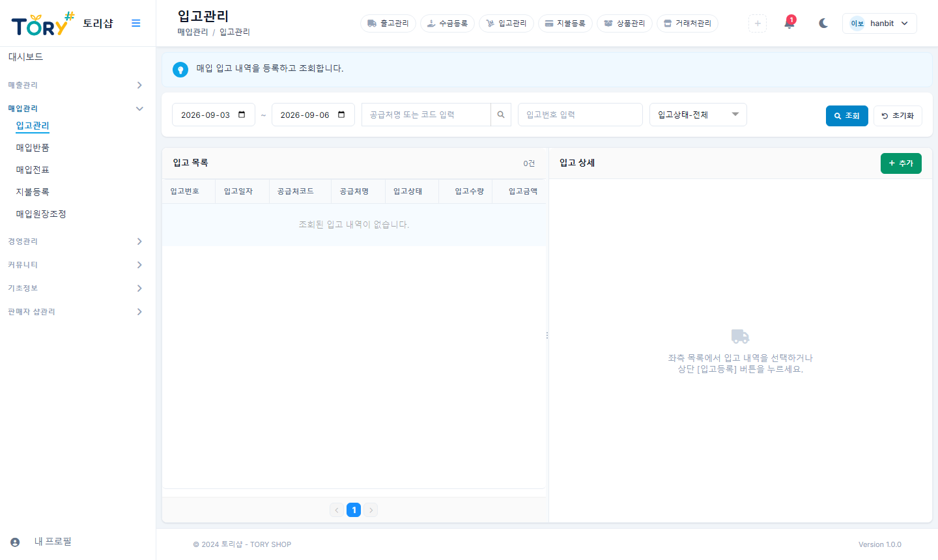938x560 pixels.
Task: Select 매입반품 in the sidebar
Action: (33, 148)
